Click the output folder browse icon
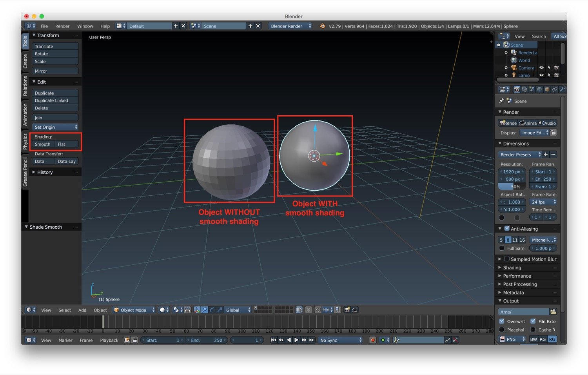The image size is (588, 375). click(553, 312)
